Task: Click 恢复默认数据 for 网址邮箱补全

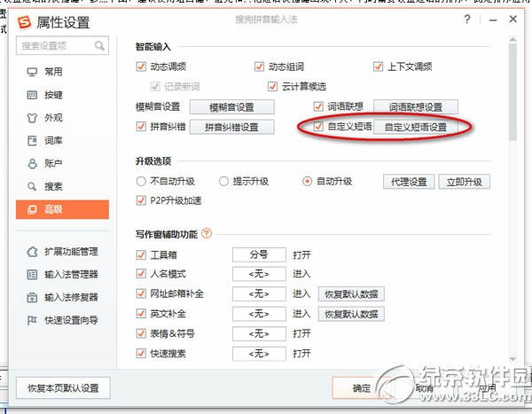Action: 351,293
